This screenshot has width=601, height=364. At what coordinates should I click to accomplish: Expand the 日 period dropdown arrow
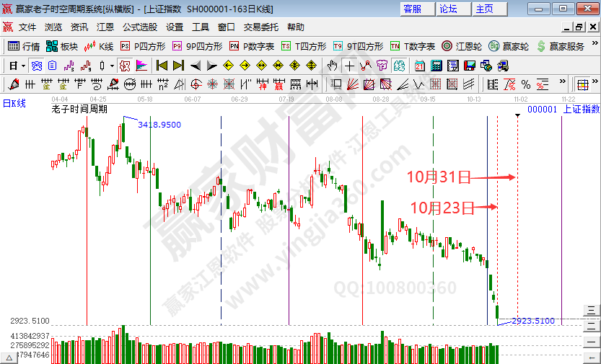(x=23, y=66)
